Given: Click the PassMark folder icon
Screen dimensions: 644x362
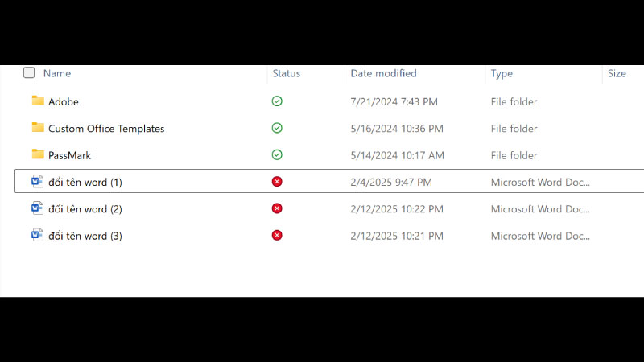Looking at the screenshot, I should click(38, 154).
